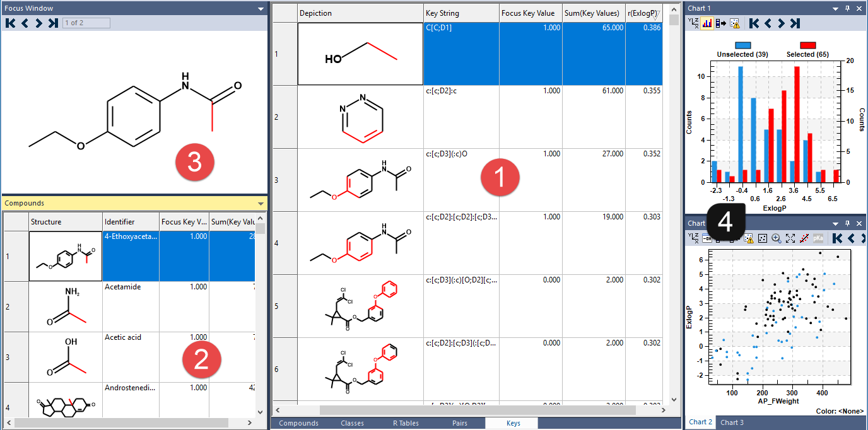868x430 pixels.
Task: Select the Acetamide compound row
Action: pos(129,306)
